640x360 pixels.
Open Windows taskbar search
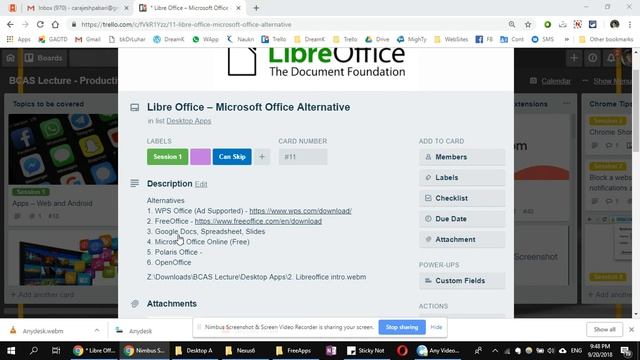tap(34, 351)
